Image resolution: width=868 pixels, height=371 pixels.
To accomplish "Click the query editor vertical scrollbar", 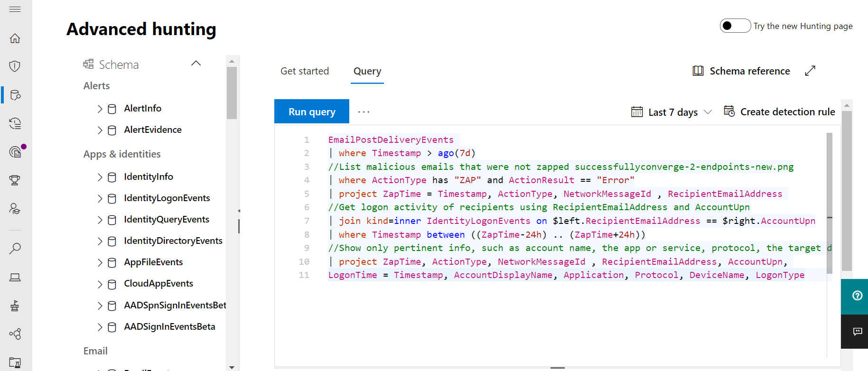I will click(830, 203).
